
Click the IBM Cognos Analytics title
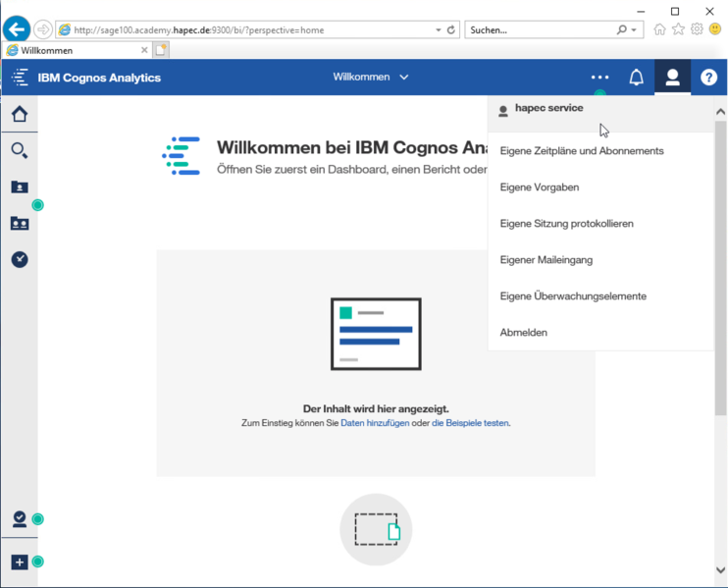[x=99, y=78]
